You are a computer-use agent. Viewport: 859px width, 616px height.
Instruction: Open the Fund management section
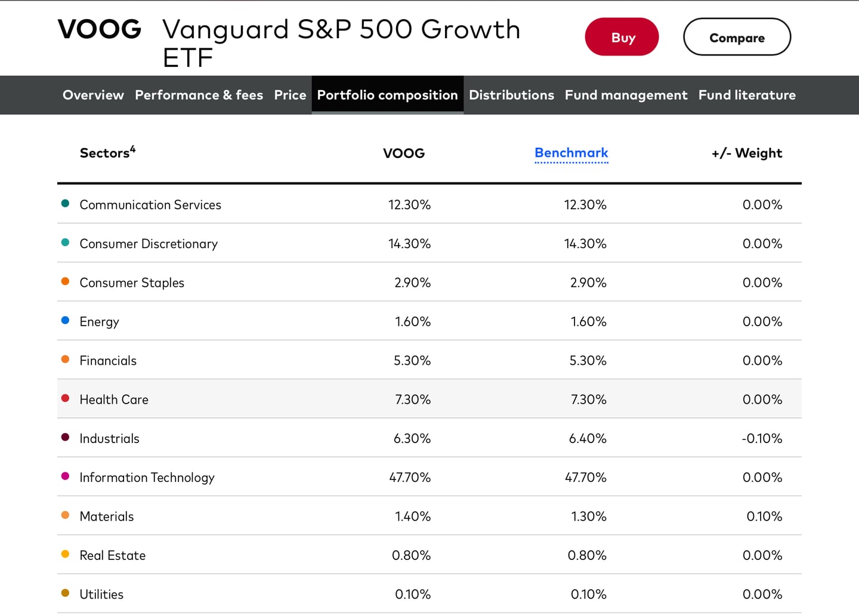tap(626, 95)
